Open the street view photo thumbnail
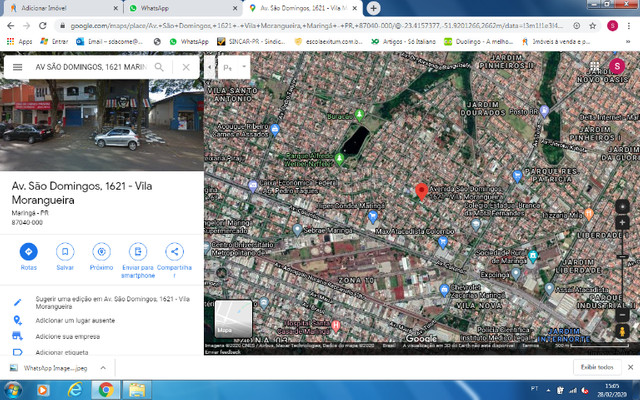This screenshot has width=640, height=400. pyautogui.click(x=102, y=125)
